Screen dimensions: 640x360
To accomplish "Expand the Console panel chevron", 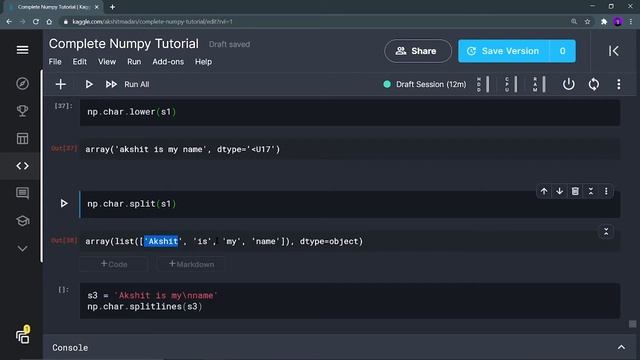I will (x=621, y=347).
